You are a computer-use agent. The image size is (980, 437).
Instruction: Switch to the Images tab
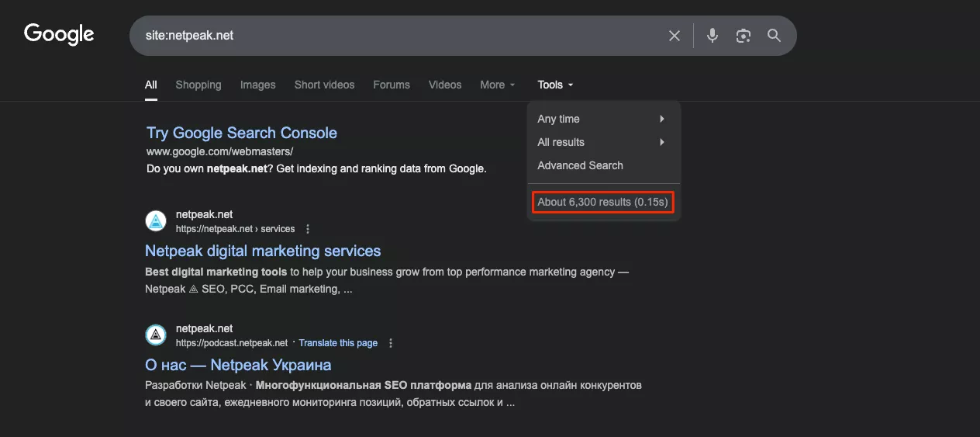[x=257, y=85]
